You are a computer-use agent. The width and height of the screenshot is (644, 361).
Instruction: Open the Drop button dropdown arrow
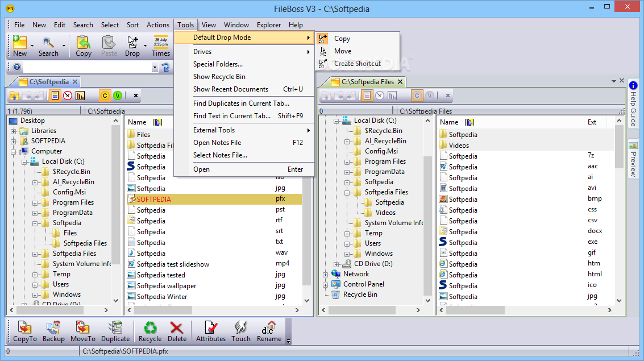(145, 46)
